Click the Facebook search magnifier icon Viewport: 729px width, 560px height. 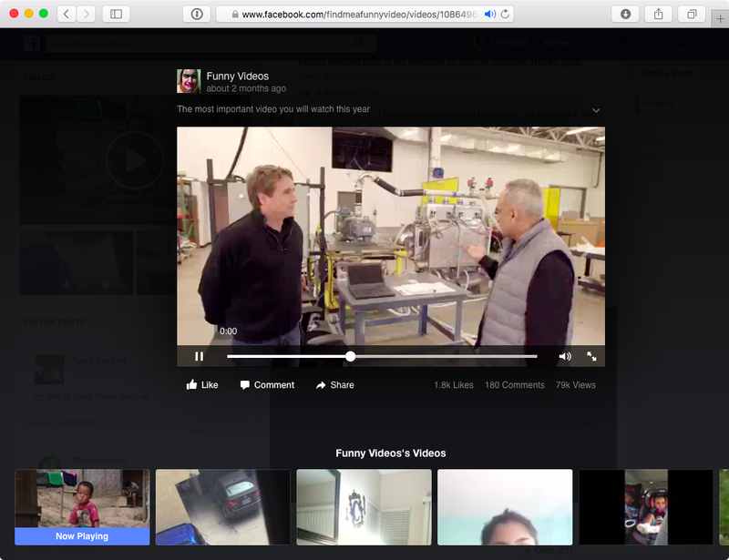pos(359,43)
